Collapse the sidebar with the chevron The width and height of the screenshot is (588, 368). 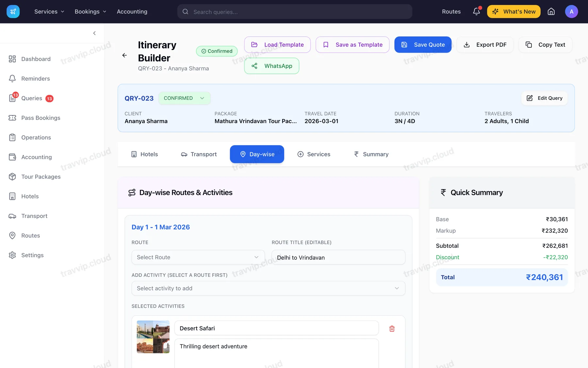94,33
